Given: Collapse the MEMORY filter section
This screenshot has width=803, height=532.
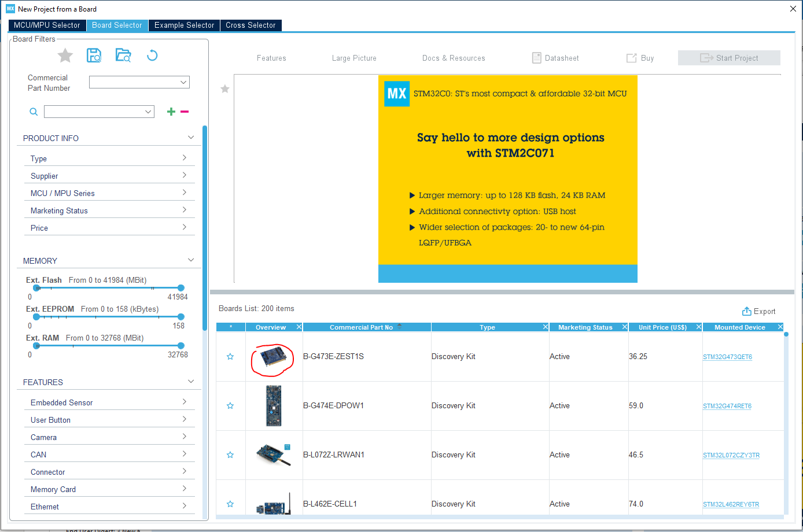Looking at the screenshot, I should [x=190, y=260].
